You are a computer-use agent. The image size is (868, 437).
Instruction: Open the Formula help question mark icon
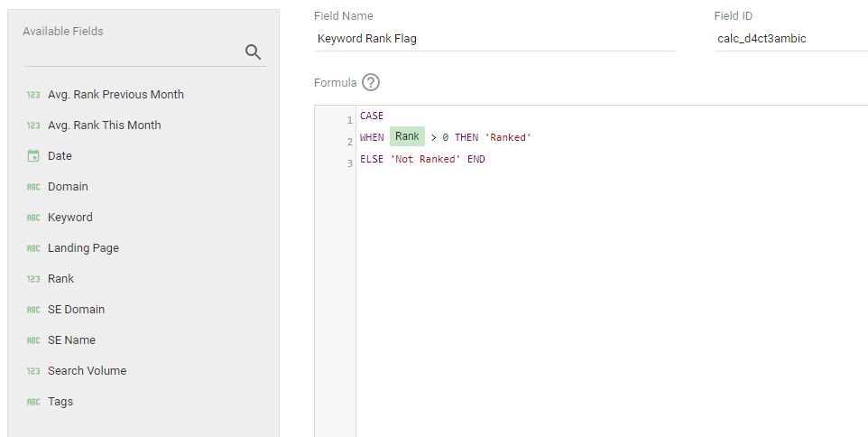tap(371, 82)
